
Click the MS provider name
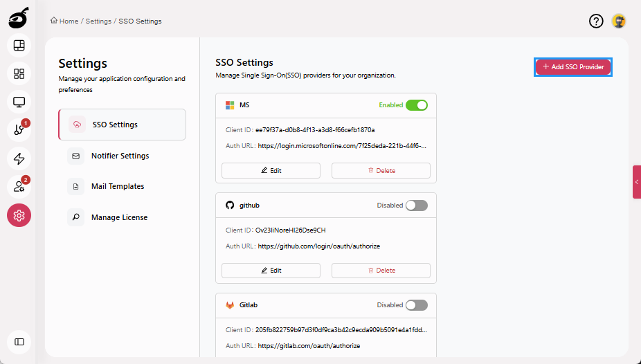(244, 105)
